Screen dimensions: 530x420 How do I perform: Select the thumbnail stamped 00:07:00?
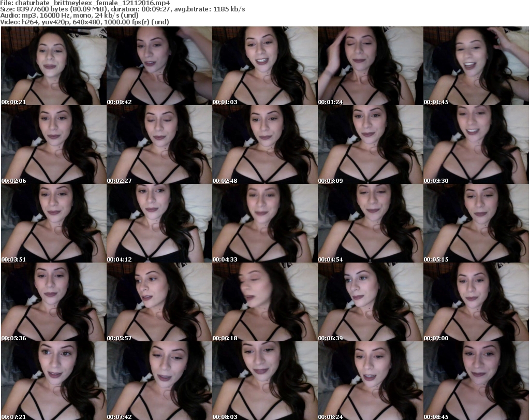pyautogui.click(x=476, y=302)
